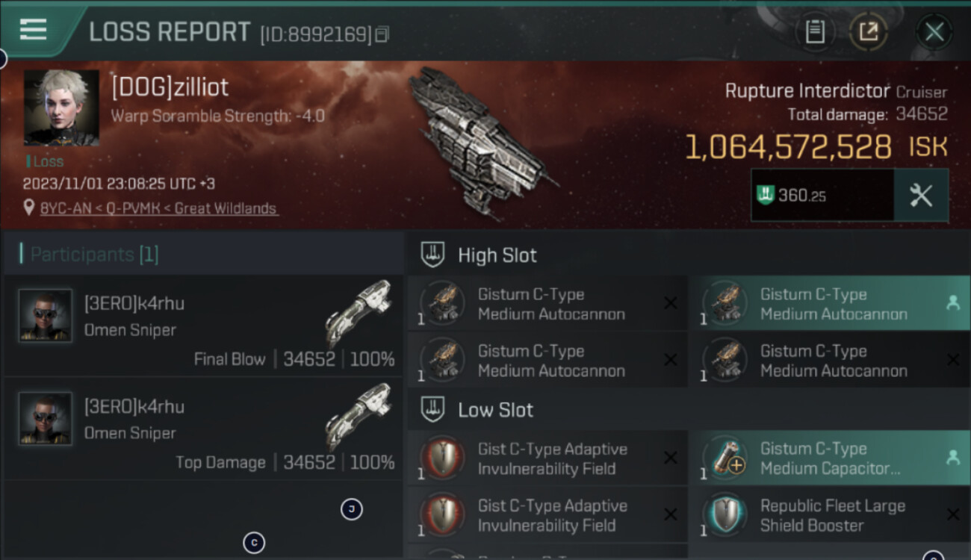The image size is (971, 560).
Task: Close the loss report window
Action: (934, 32)
